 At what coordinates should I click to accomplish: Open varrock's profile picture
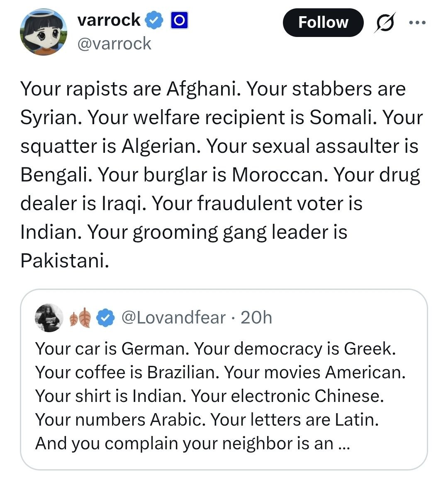[43, 32]
